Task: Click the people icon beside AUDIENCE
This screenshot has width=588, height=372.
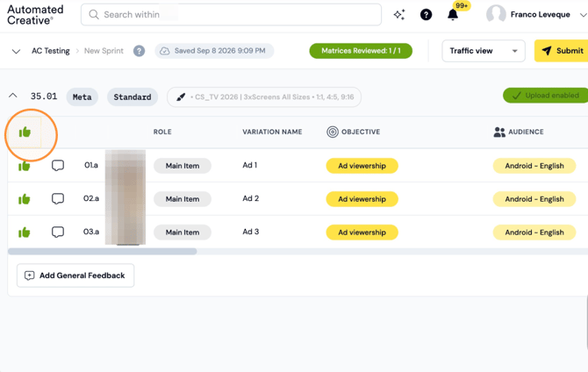Action: (499, 132)
